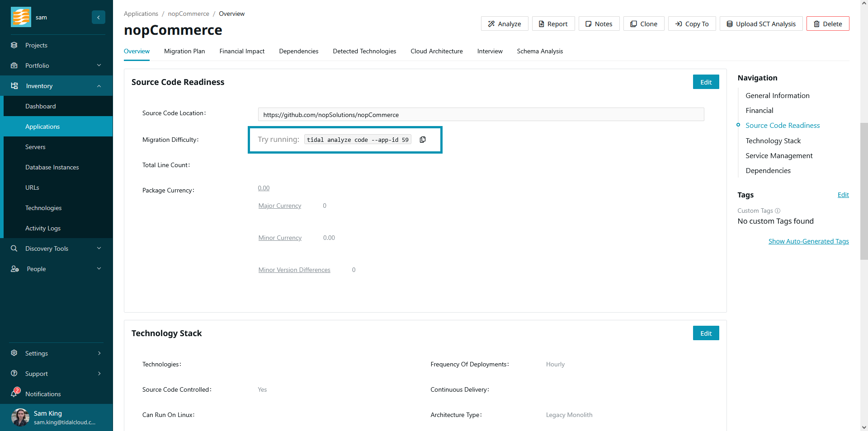Open the Cloud Architecture tab
The height and width of the screenshot is (431, 868).
(436, 51)
